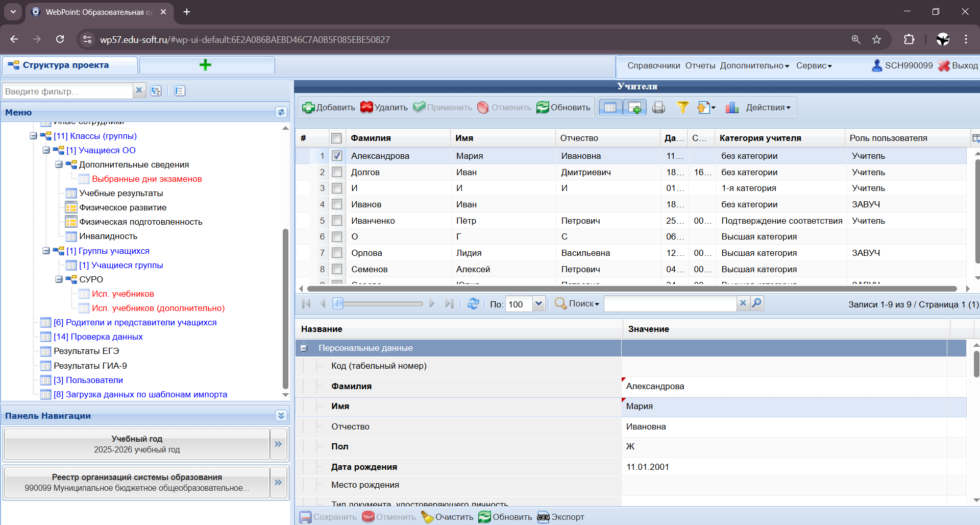The image size is (980, 525).
Task: Open the Действия dropdown menu
Action: [x=768, y=107]
